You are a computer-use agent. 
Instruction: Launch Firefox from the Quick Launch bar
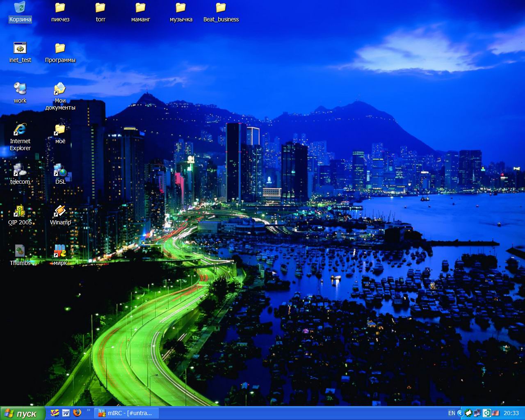77,413
